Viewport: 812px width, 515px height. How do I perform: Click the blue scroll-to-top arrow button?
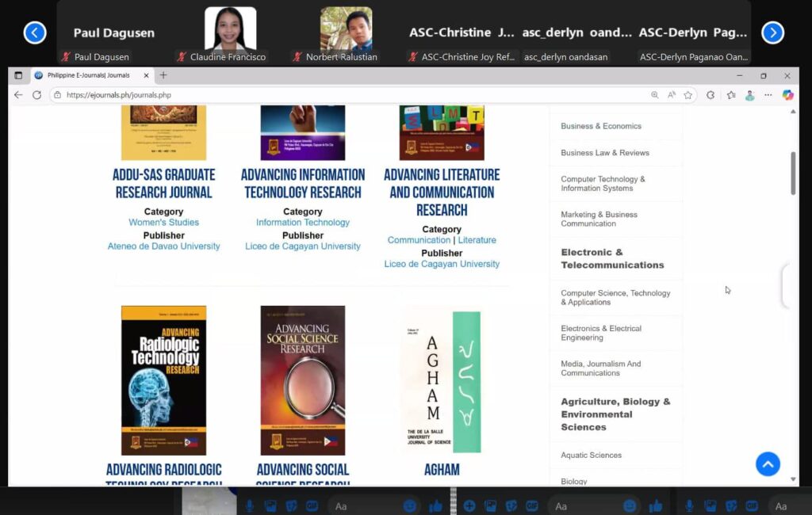point(767,464)
